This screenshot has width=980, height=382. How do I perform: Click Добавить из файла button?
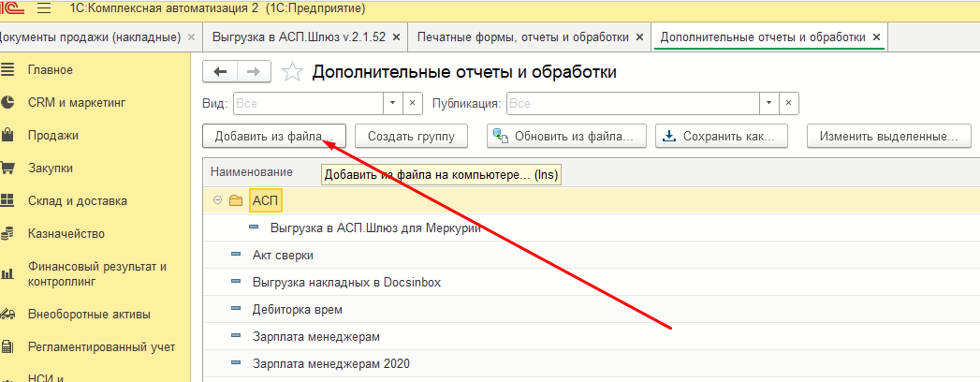(274, 136)
